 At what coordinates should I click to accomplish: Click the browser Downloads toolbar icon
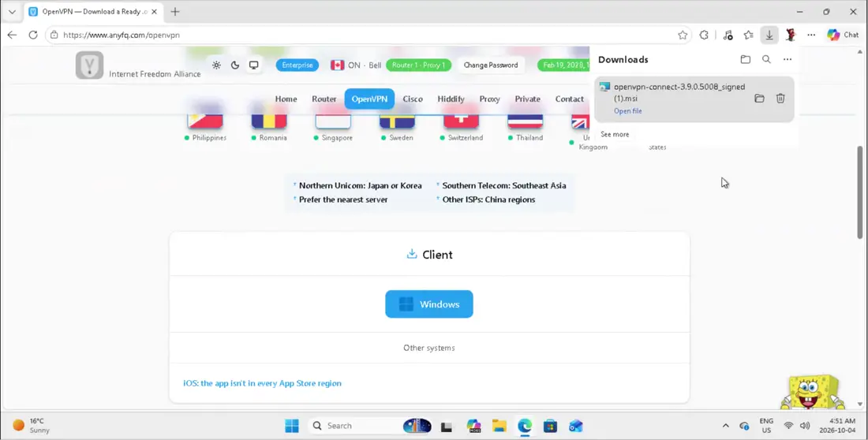(x=769, y=35)
